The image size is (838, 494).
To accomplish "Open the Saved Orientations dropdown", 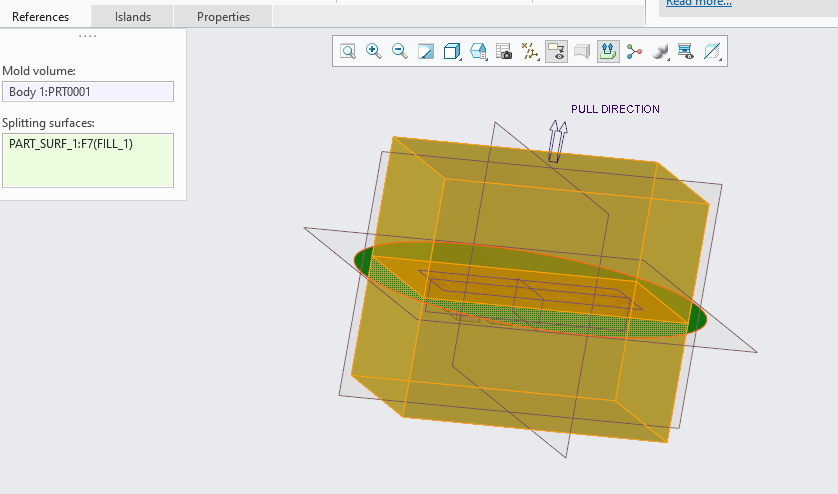I will coord(478,51).
